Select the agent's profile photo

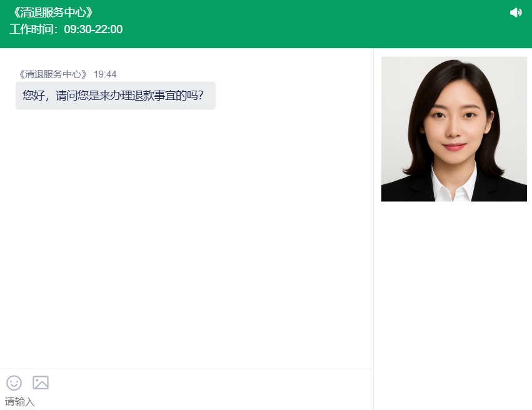454,129
